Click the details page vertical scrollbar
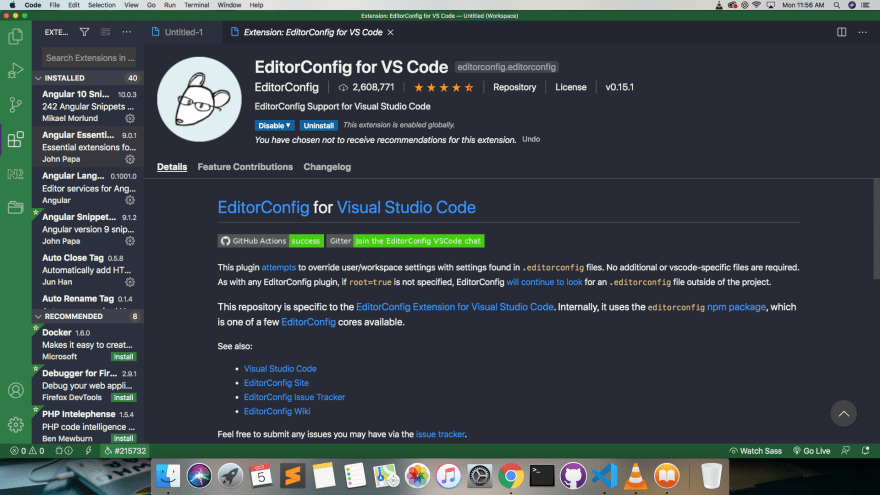The image size is (880, 495). 876,228
